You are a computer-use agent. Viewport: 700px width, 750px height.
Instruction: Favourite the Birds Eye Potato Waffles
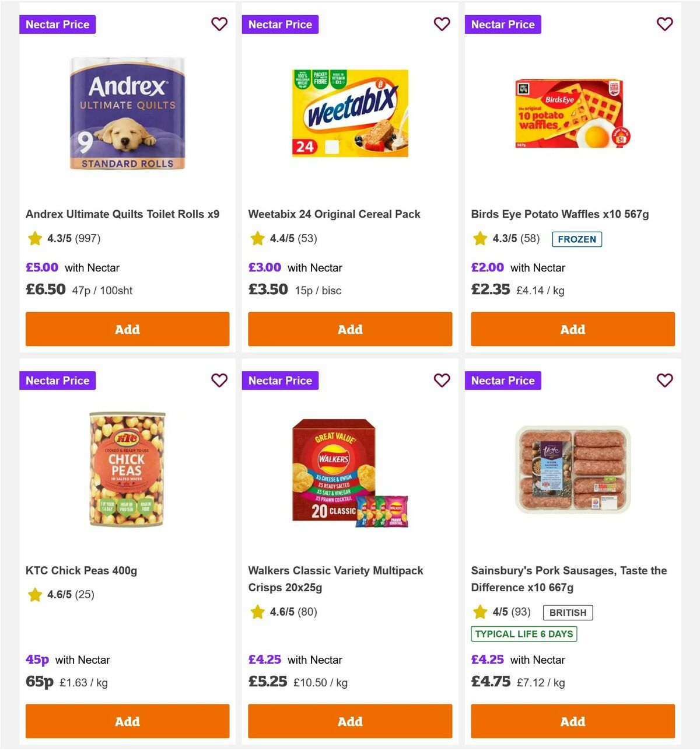[665, 24]
